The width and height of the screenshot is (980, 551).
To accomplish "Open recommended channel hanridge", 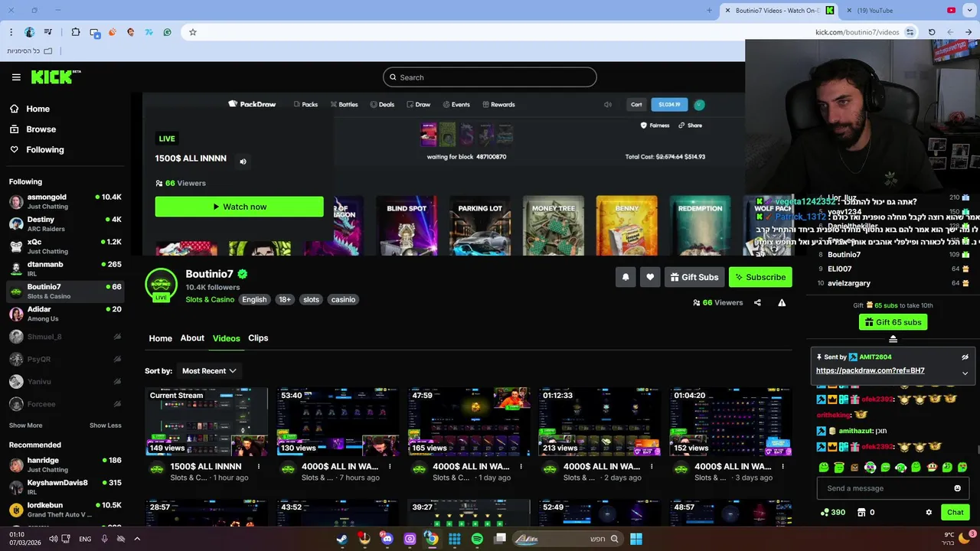I will (65, 465).
